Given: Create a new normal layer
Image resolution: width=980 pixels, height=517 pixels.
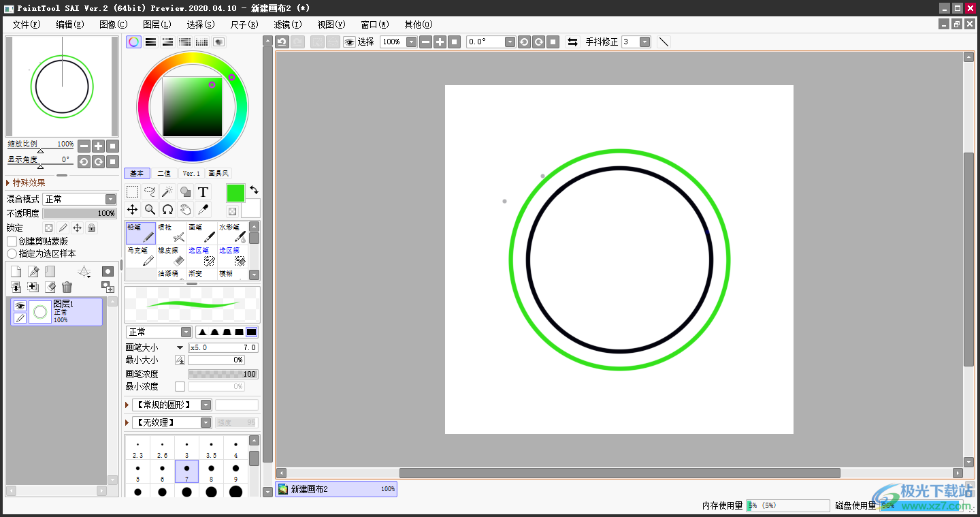Looking at the screenshot, I should [x=16, y=272].
